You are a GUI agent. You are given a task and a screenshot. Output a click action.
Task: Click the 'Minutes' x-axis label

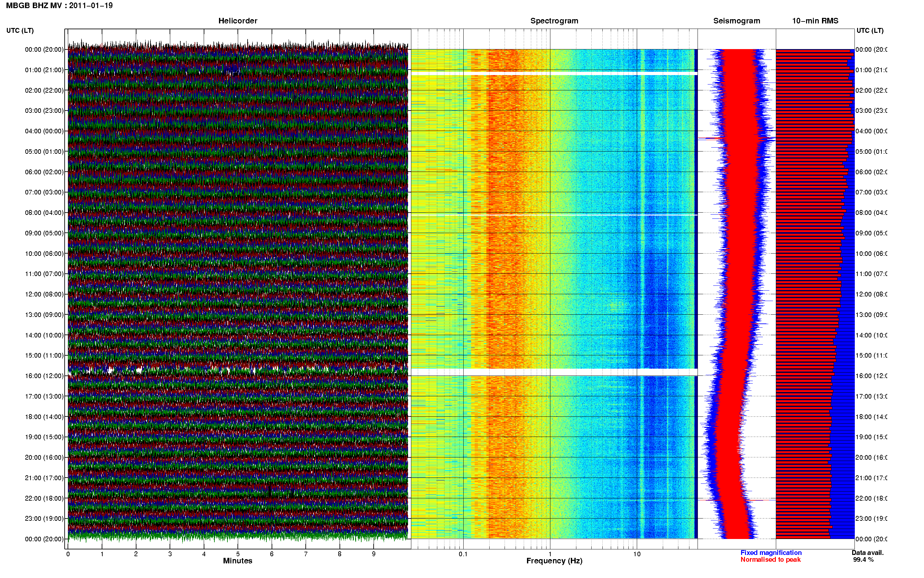[237, 561]
